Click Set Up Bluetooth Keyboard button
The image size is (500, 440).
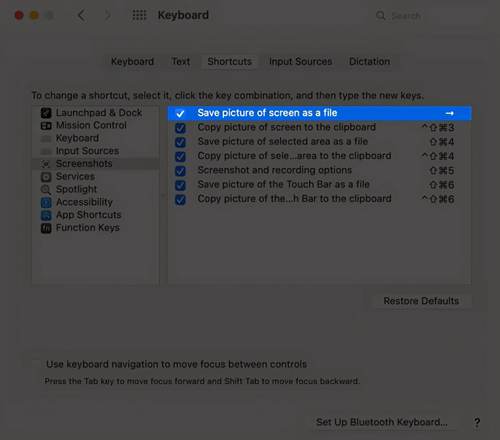(381, 422)
